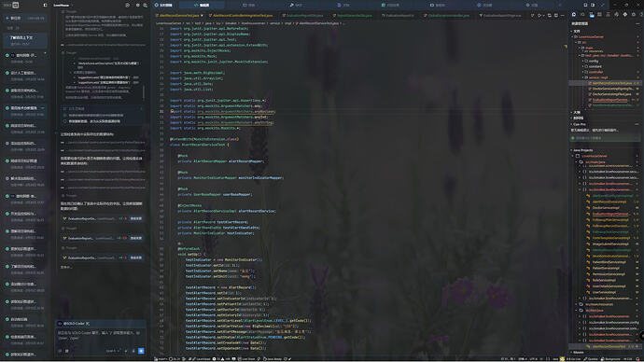Collapse the task sidebar panel icon

click(x=45, y=5)
